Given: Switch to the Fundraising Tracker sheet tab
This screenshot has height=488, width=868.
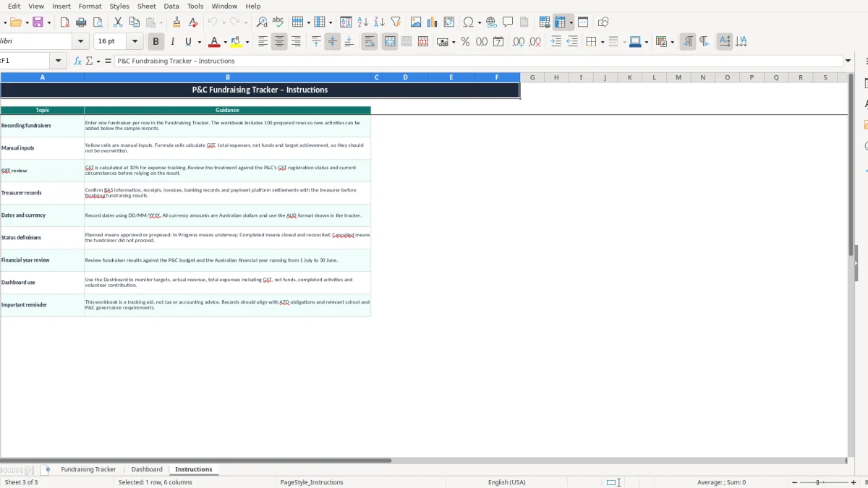Looking at the screenshot, I should (x=88, y=469).
